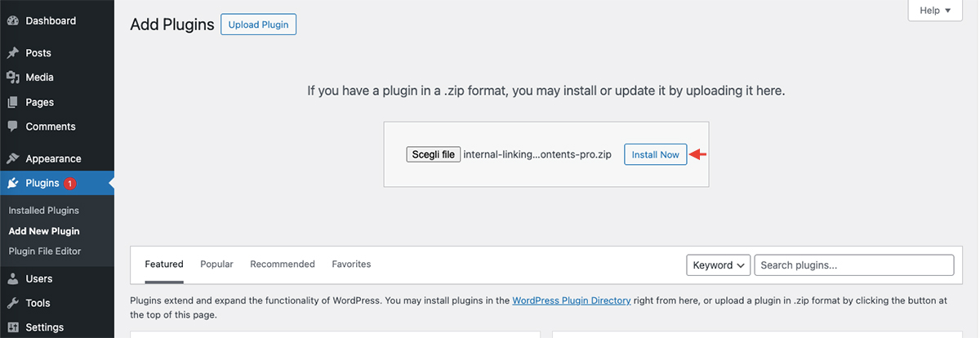Switch to the Recommended plugins tab
This screenshot has width=980, height=338.
283,264
